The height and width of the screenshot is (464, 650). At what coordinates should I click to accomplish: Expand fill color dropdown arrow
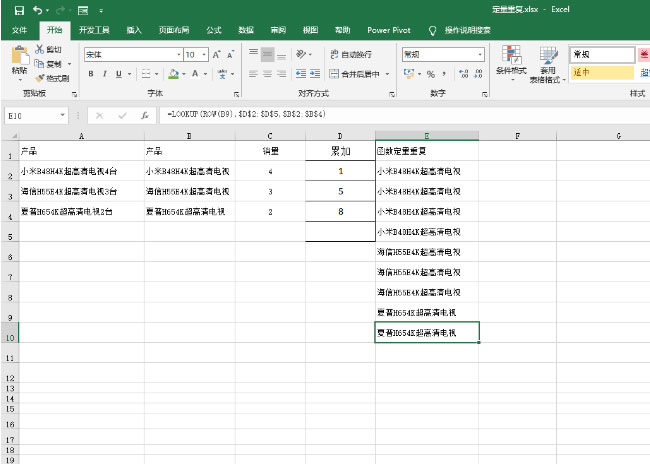point(184,74)
